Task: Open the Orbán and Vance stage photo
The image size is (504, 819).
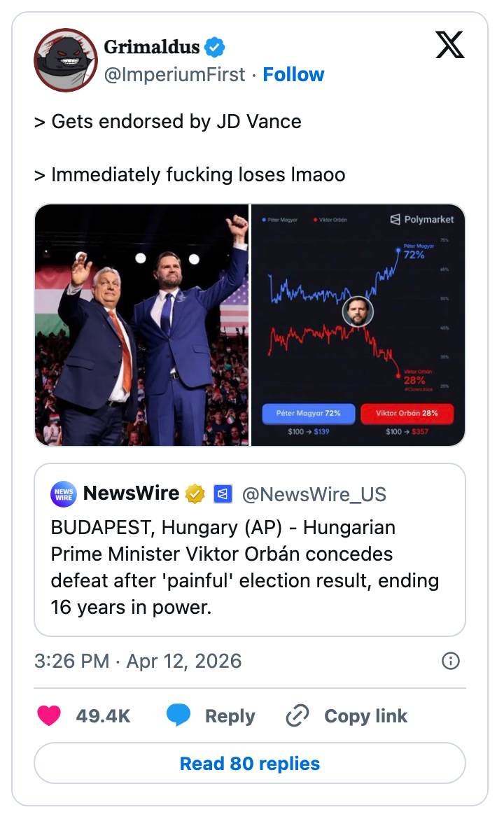Action: pyautogui.click(x=141, y=325)
